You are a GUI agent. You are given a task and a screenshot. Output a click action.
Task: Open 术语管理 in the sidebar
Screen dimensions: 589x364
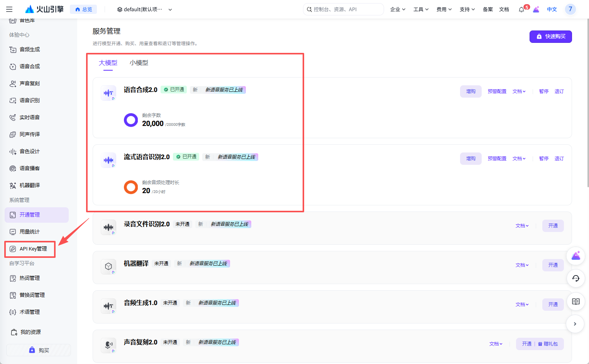[x=37, y=312]
